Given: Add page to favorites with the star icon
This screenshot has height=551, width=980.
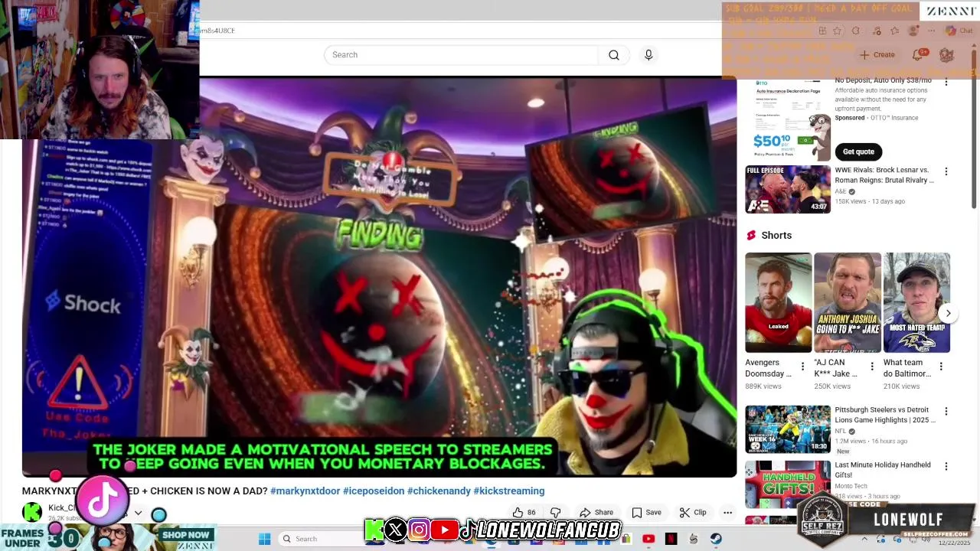Looking at the screenshot, I should tap(837, 31).
